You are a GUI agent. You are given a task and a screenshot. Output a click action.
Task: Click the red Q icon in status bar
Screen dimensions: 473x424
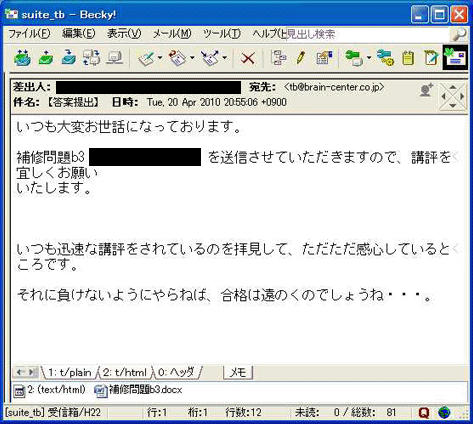(x=423, y=413)
